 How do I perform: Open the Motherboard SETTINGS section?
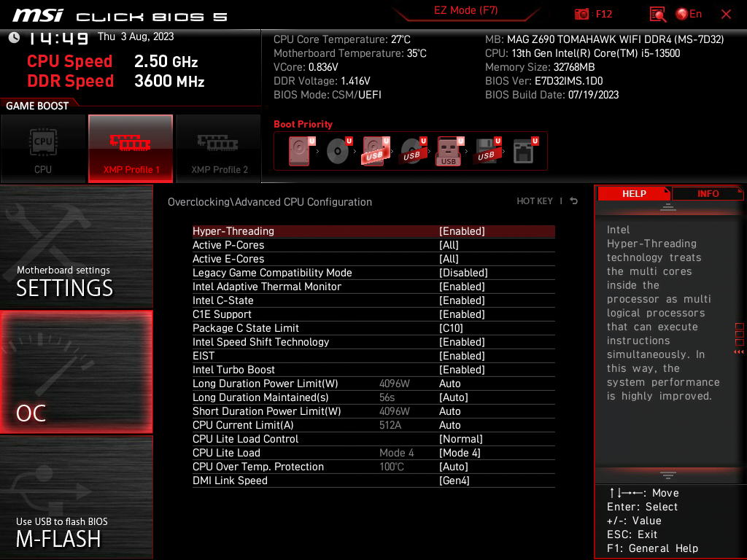77,246
